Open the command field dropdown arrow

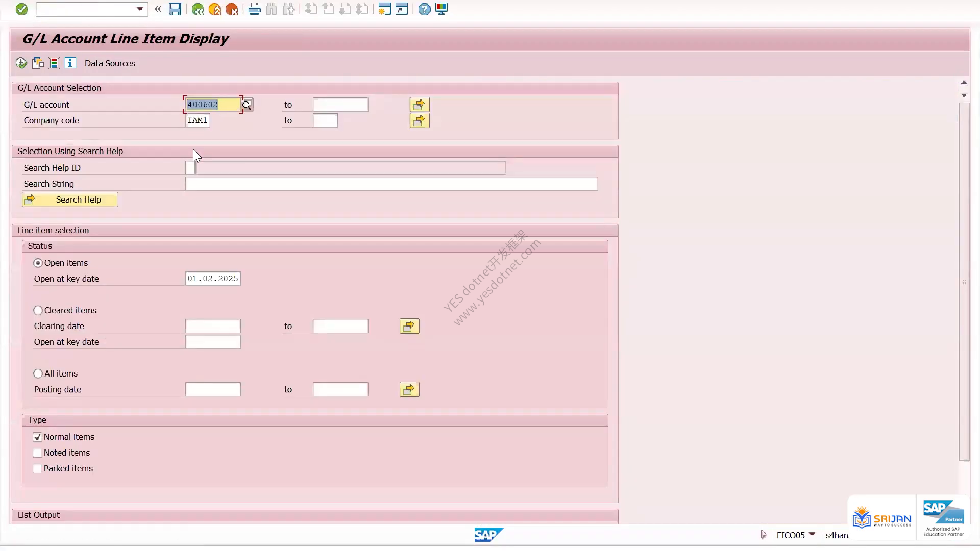(140, 9)
